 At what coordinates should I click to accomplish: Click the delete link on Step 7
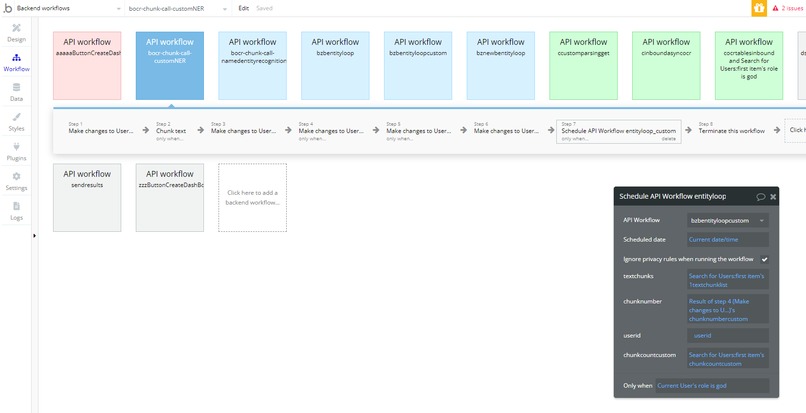pyautogui.click(x=668, y=139)
